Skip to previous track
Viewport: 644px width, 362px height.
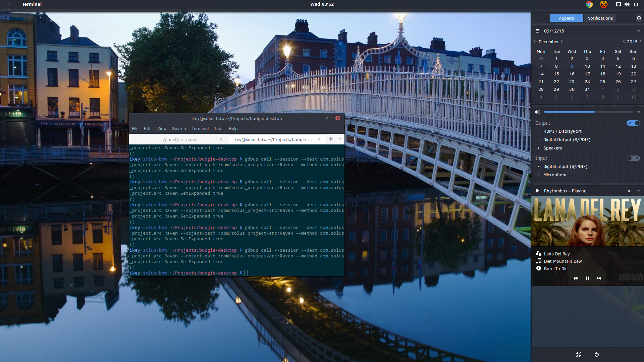click(576, 278)
